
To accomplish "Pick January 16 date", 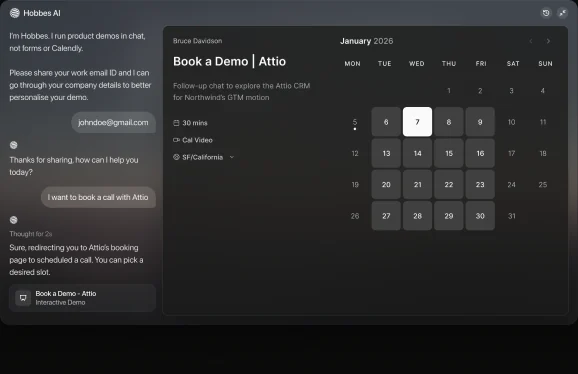I will click(x=480, y=153).
